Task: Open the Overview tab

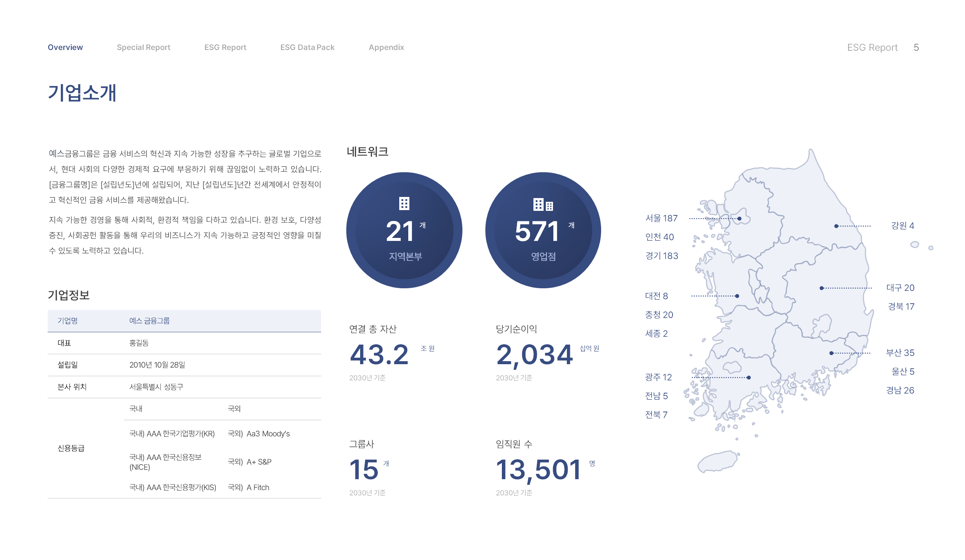Action: (x=65, y=47)
